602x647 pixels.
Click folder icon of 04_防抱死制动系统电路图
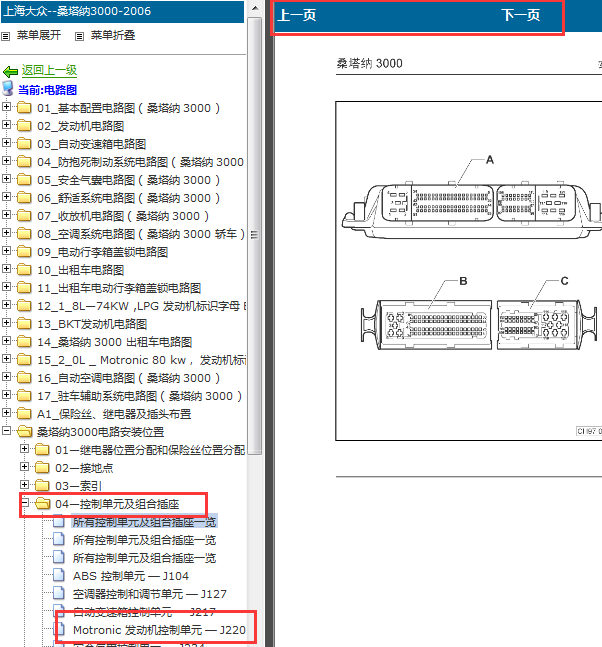pyautogui.click(x=24, y=162)
